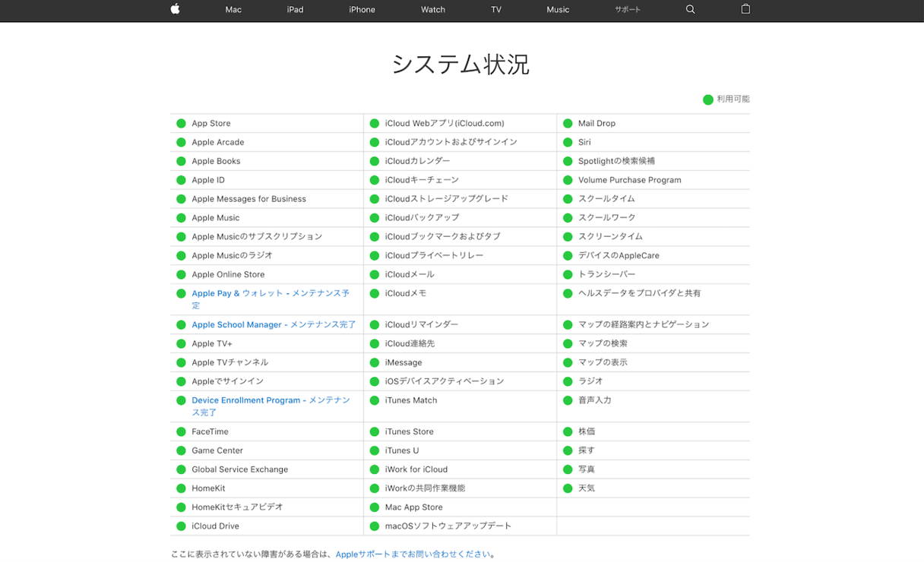Click status dot beside iCloud Drive

pos(181,526)
